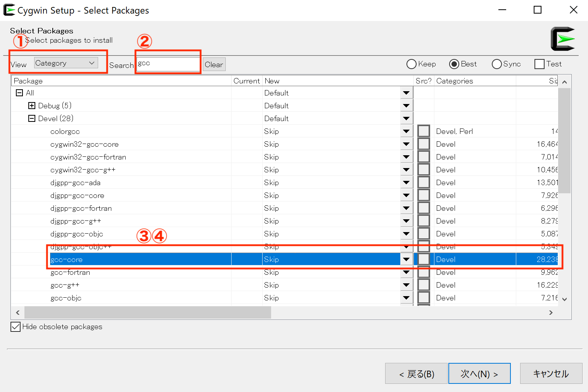Open the New dropdown for the Devel (28) row

tap(406, 118)
